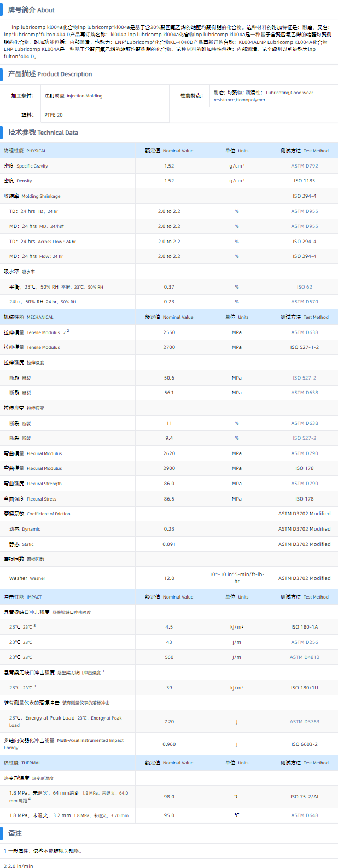338x868 pixels.
Task: Open ASTM D790 link for 2620 MPa flexural modulus
Action: pos(304,453)
